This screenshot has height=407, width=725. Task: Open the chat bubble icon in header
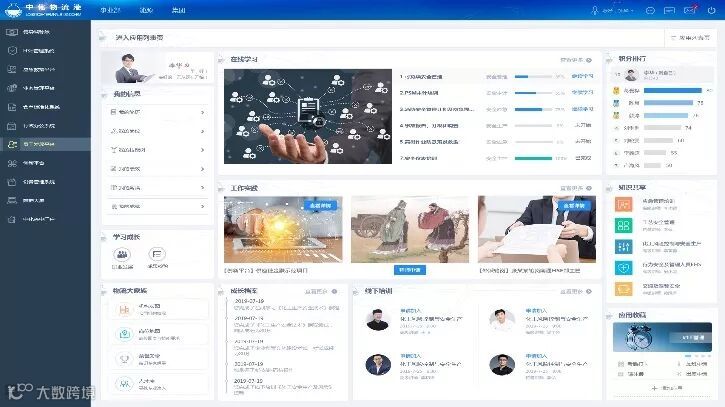click(650, 10)
